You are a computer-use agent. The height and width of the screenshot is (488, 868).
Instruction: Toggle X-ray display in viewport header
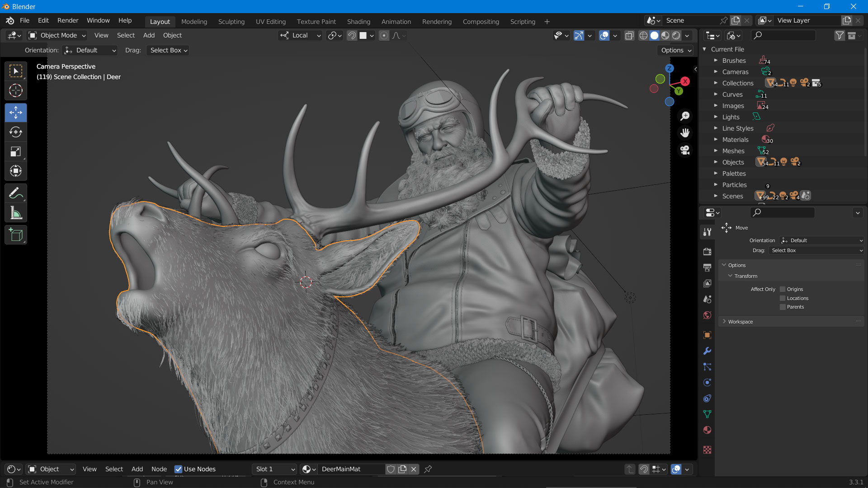(x=629, y=36)
